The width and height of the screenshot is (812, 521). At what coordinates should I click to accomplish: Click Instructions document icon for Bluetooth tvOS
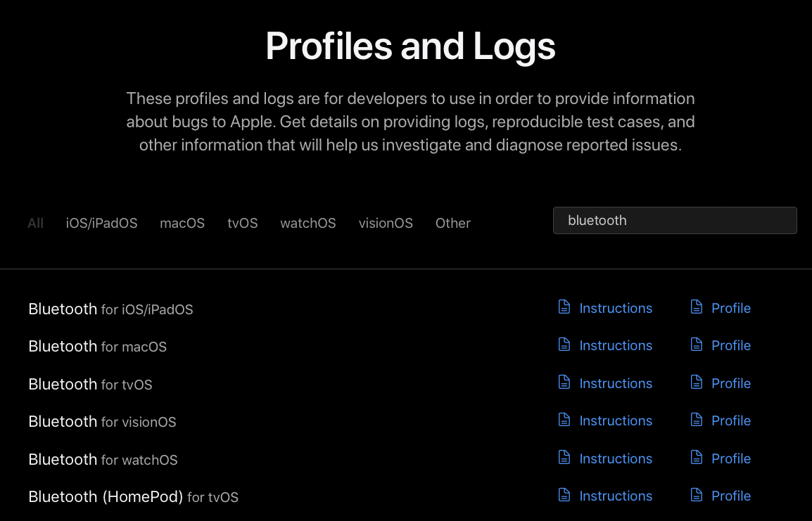click(564, 382)
